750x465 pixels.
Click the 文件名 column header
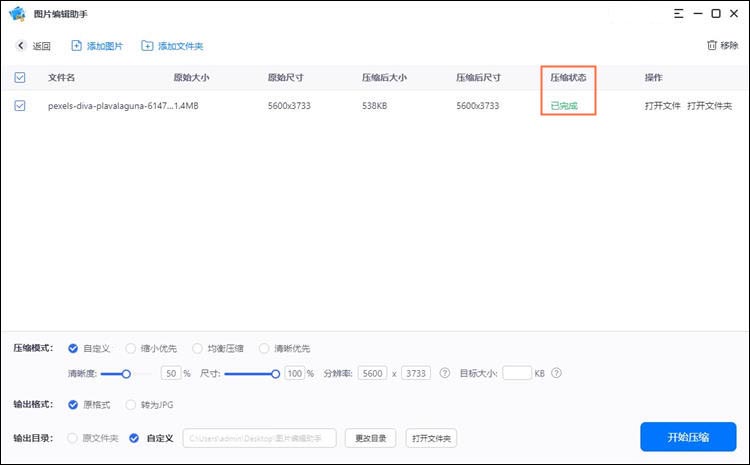(61, 78)
